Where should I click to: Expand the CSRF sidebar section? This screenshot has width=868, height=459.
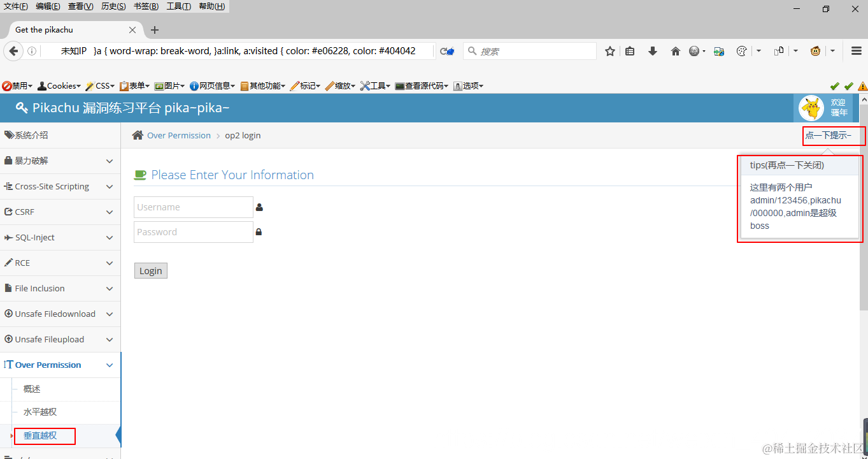click(x=60, y=212)
